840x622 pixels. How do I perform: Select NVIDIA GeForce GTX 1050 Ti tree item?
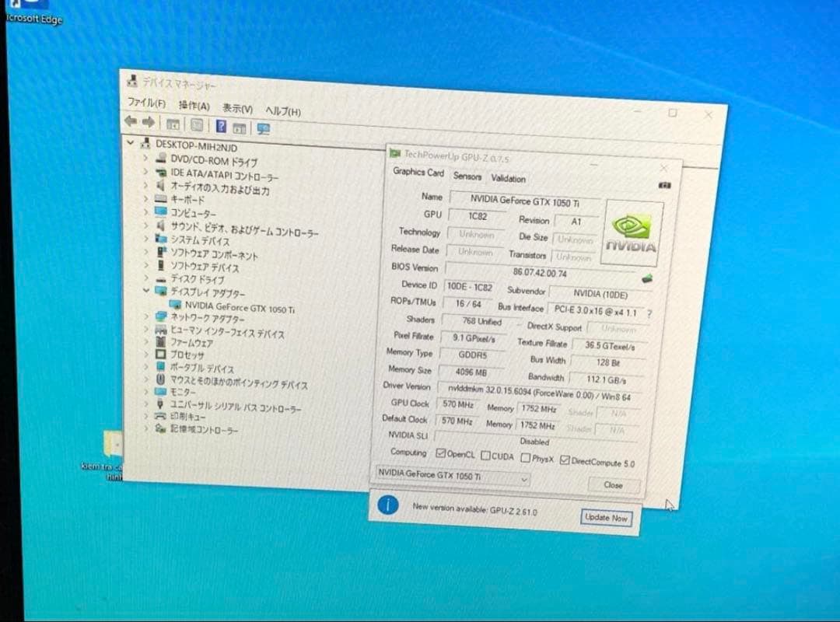[x=240, y=307]
